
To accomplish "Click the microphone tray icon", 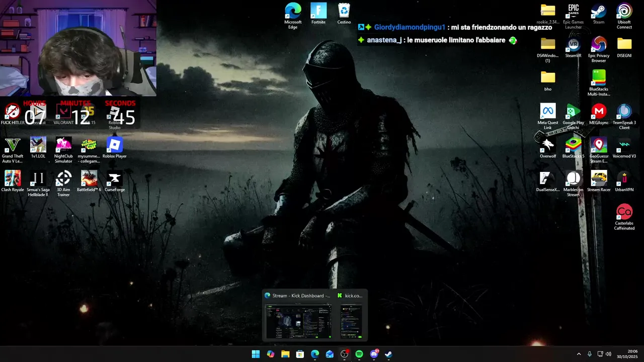I will 590,354.
